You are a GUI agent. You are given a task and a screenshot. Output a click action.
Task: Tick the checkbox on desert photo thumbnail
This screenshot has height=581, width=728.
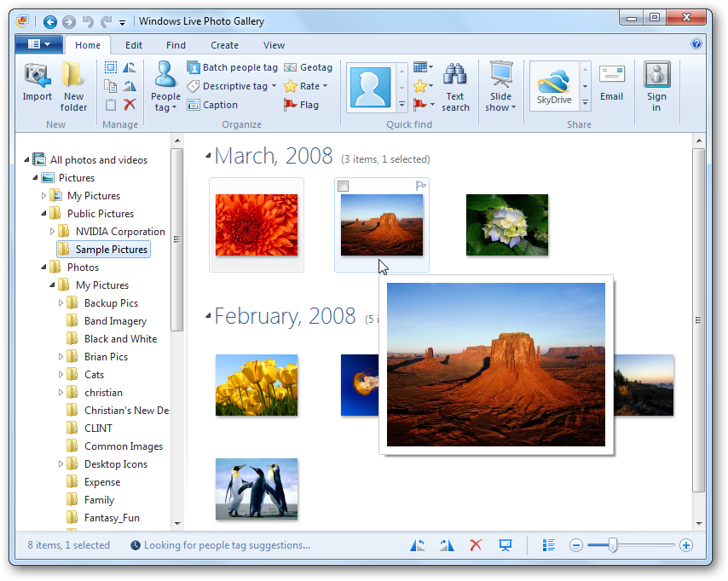click(x=343, y=186)
